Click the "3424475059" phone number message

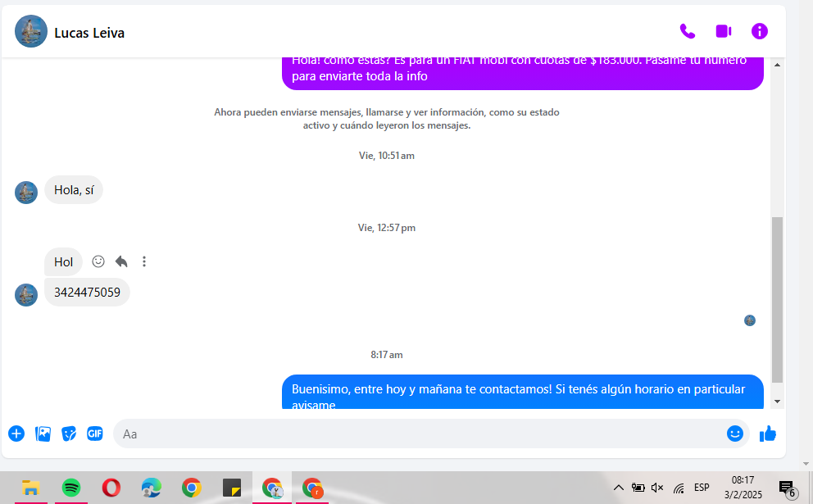click(x=87, y=293)
